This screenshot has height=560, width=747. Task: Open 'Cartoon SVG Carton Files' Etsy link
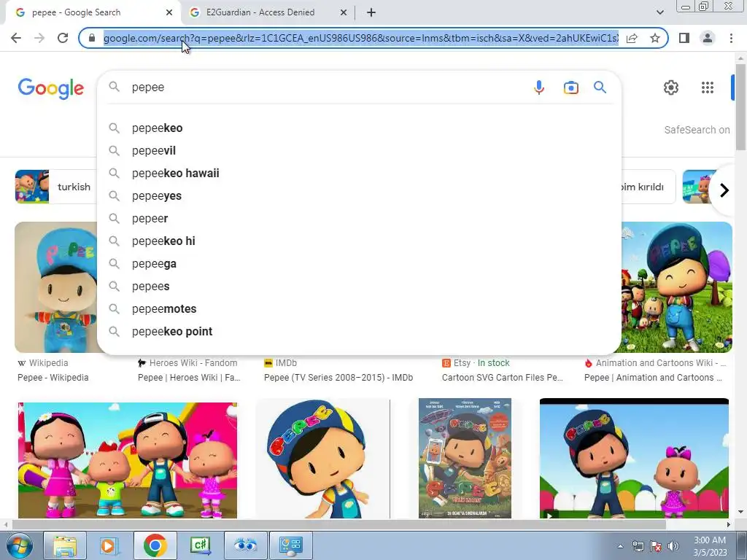click(502, 378)
